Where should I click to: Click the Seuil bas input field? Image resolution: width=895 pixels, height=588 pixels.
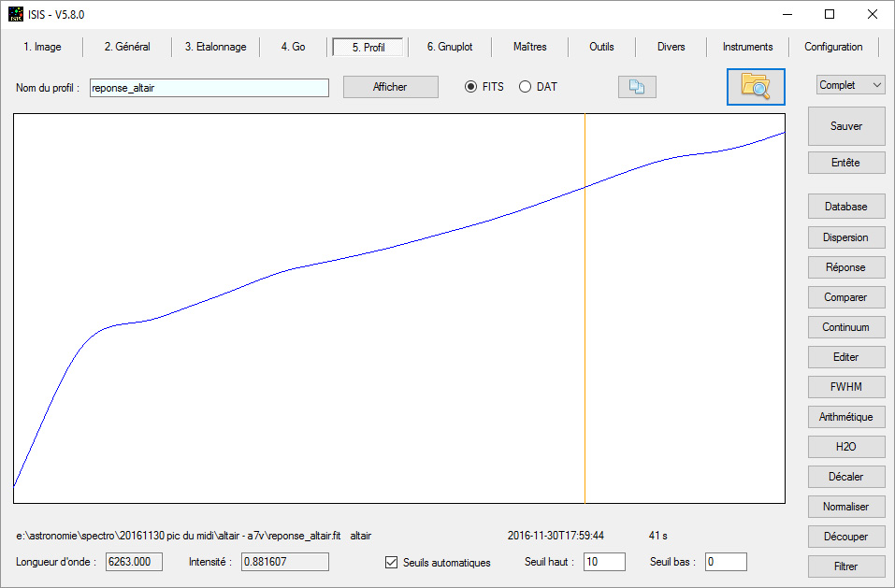[726, 562]
